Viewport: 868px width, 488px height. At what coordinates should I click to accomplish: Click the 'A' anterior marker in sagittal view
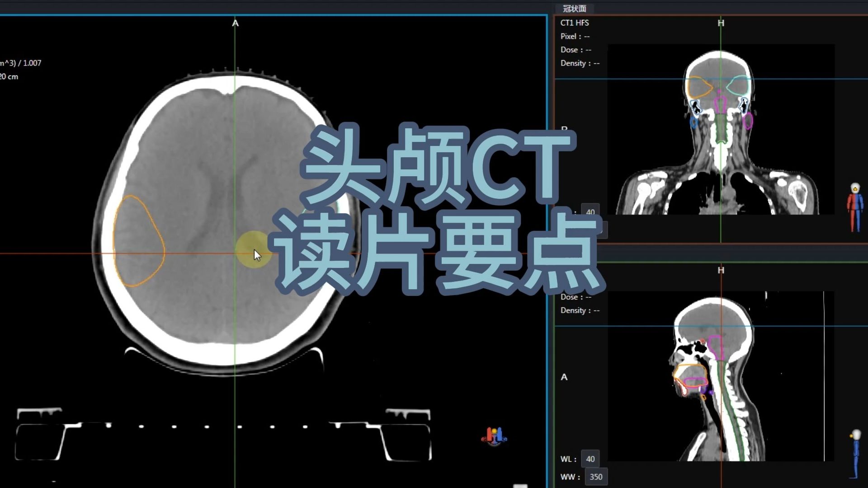(x=564, y=377)
